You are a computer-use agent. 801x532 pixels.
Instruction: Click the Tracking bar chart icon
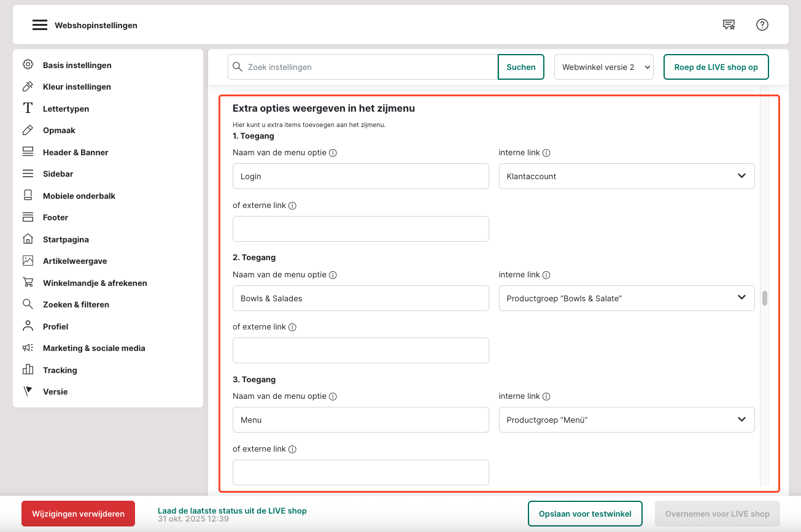coord(28,370)
